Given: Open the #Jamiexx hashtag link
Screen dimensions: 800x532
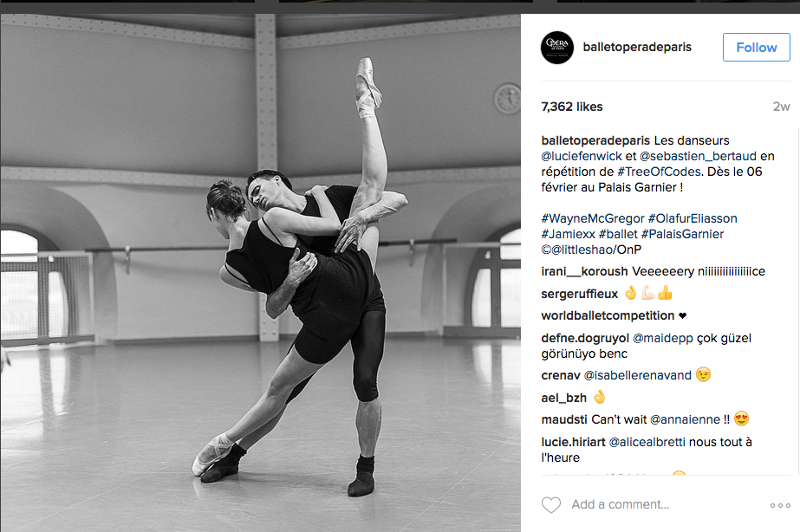Looking at the screenshot, I should [x=569, y=235].
